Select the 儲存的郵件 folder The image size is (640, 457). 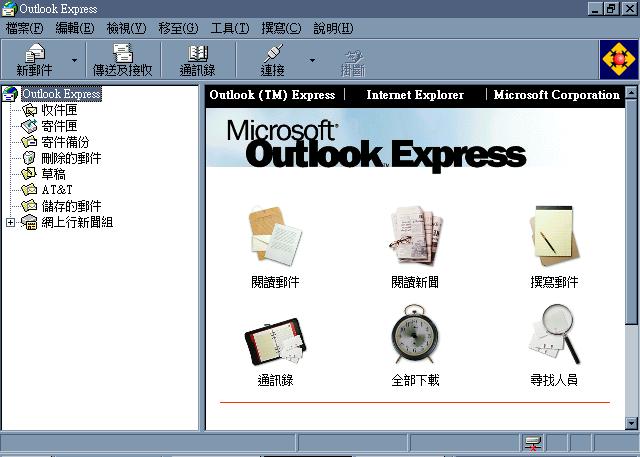(71, 206)
